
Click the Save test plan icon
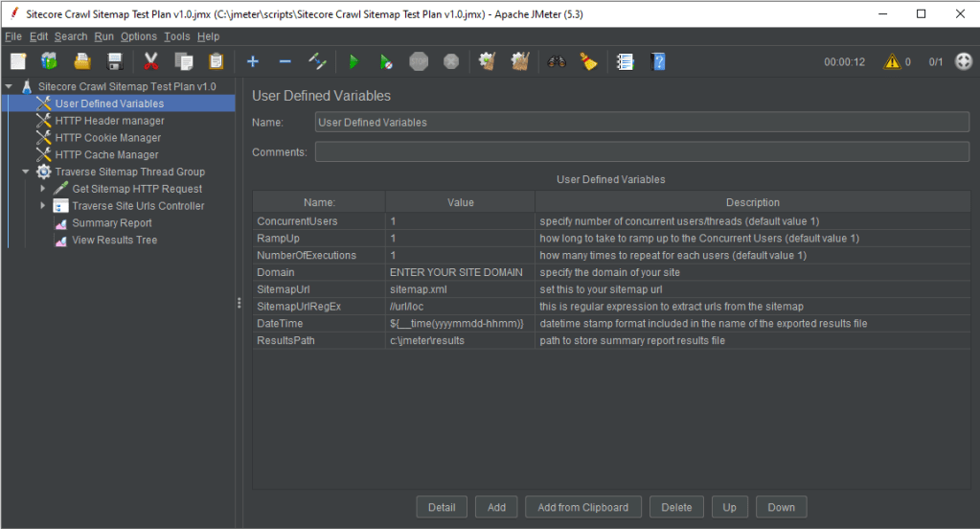pyautogui.click(x=115, y=61)
